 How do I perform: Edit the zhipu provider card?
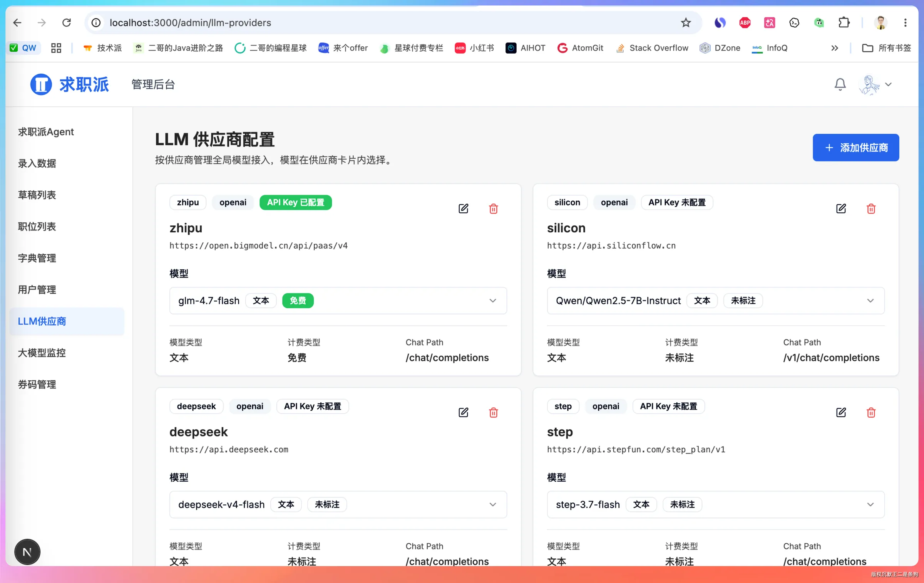point(463,208)
